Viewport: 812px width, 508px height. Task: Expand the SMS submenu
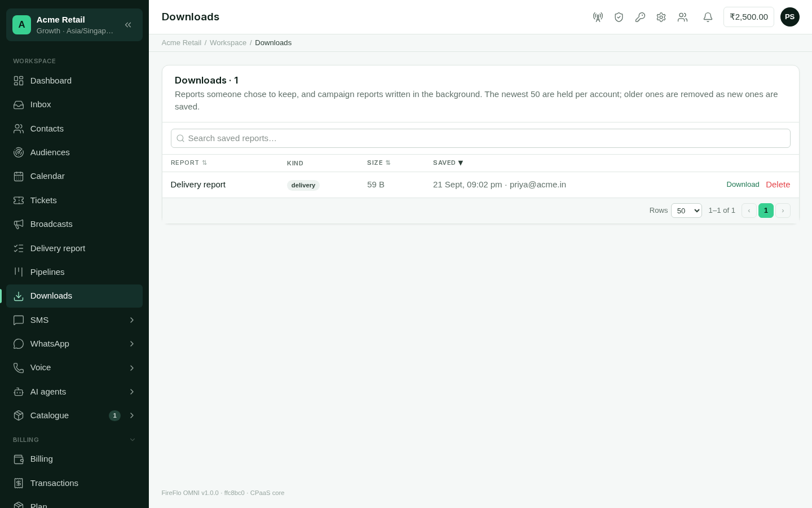coord(74,320)
